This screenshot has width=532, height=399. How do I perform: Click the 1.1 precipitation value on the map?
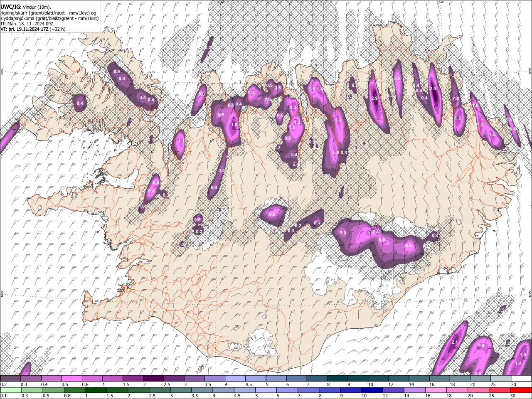click(181, 141)
